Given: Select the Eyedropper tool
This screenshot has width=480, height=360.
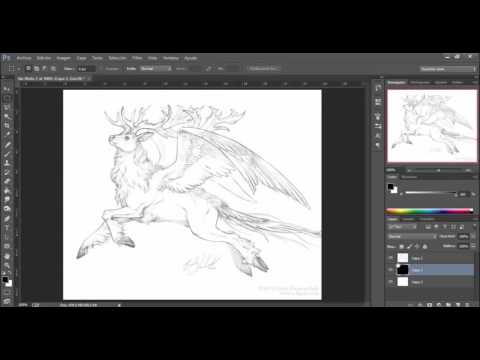Looking at the screenshot, I should click(x=7, y=135).
